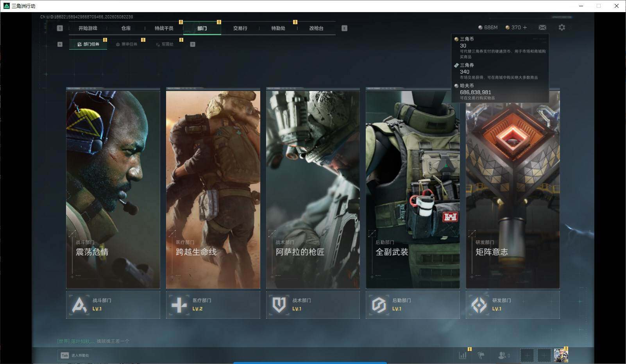Switch to the 军需处 sub-tab

pyautogui.click(x=165, y=44)
